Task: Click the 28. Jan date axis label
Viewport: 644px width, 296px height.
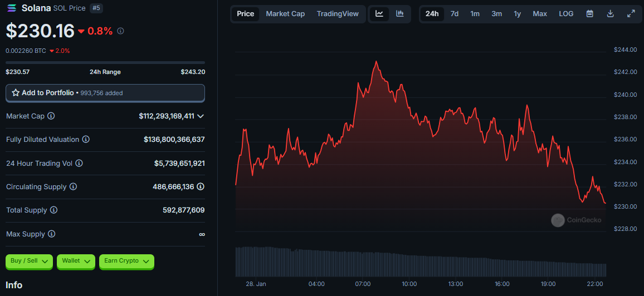Action: [x=256, y=284]
